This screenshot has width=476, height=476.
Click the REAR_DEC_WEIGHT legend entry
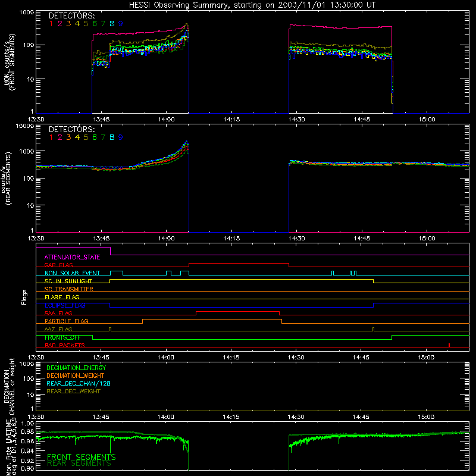tap(73, 392)
